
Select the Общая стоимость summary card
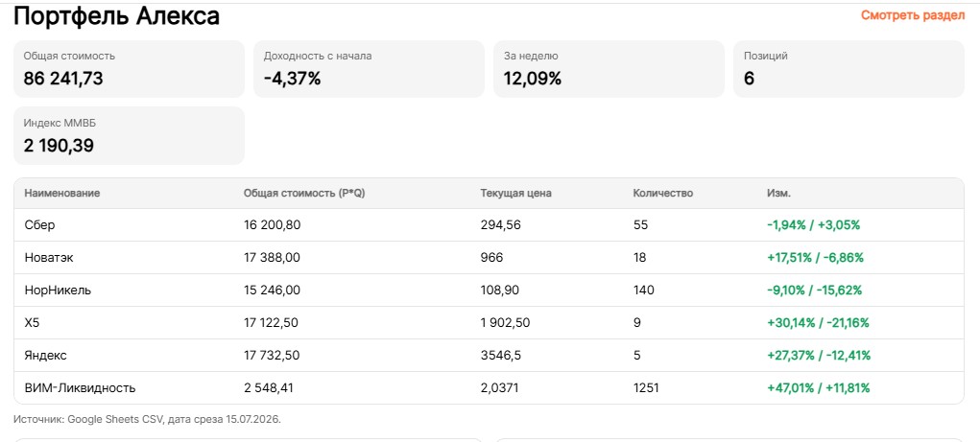tap(129, 69)
